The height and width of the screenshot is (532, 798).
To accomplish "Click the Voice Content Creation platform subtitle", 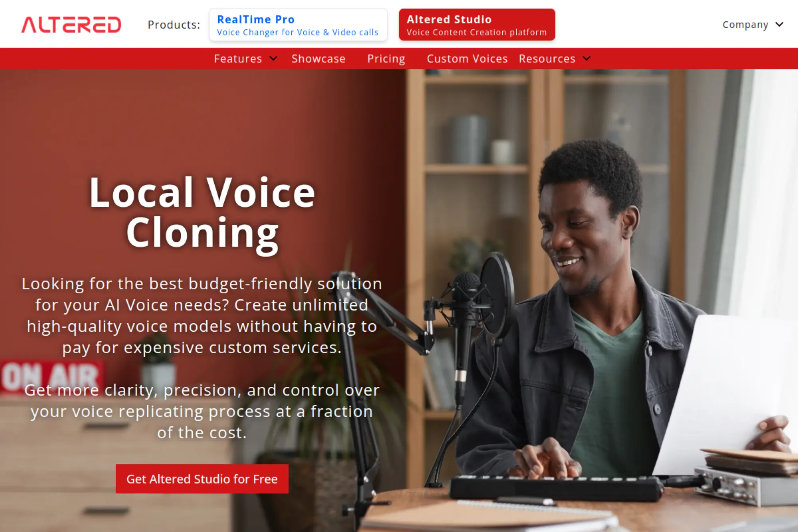I will (x=476, y=32).
